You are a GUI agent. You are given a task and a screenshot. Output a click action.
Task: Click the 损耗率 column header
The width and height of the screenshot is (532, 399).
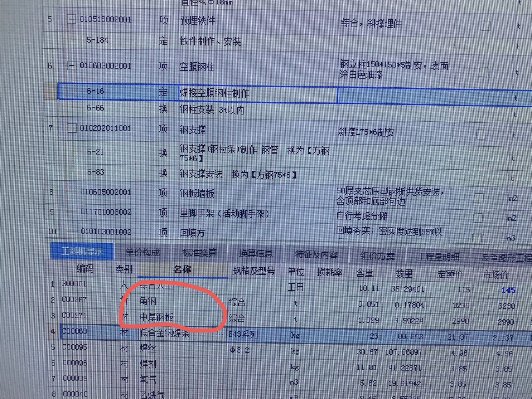tap(330, 272)
